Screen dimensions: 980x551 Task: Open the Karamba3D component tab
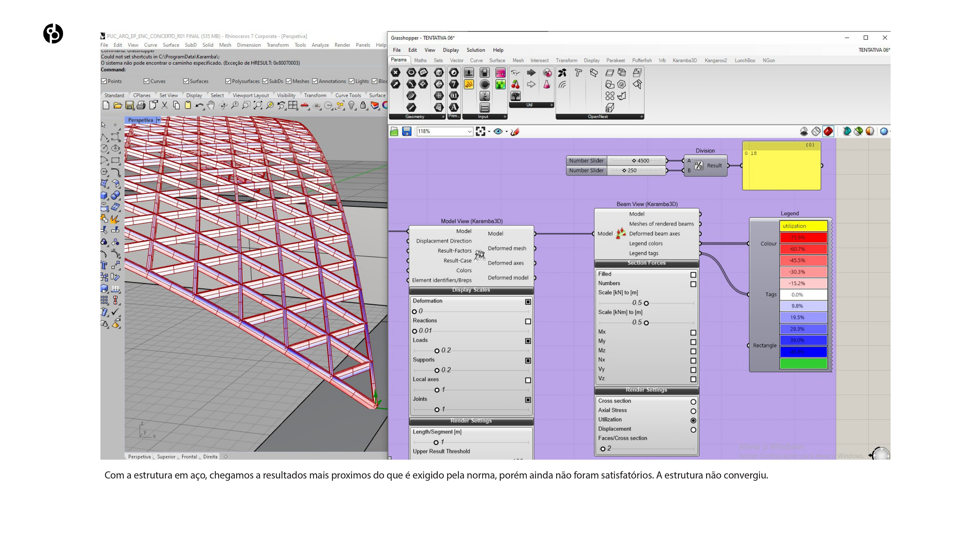coord(684,60)
